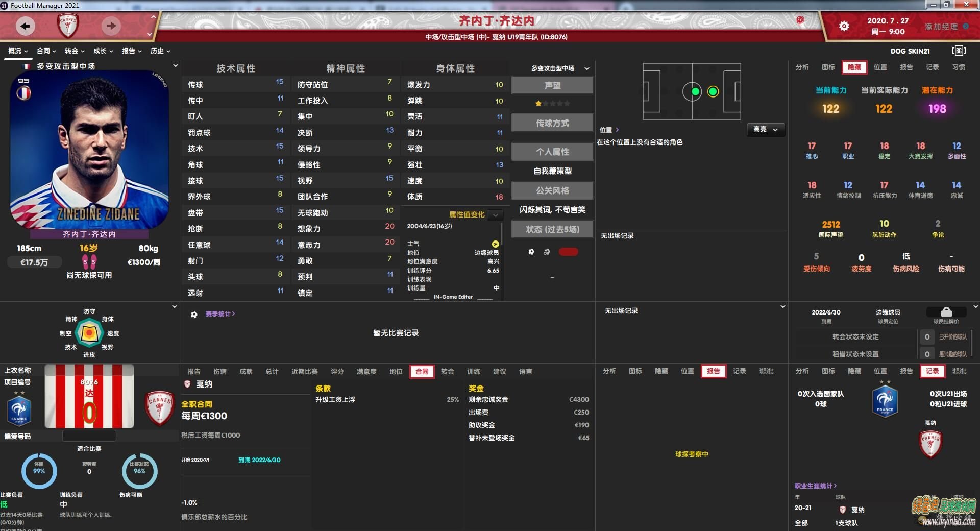The width and height of the screenshot is (980, 531).
Task: Click the 声望 button
Action: click(x=552, y=85)
